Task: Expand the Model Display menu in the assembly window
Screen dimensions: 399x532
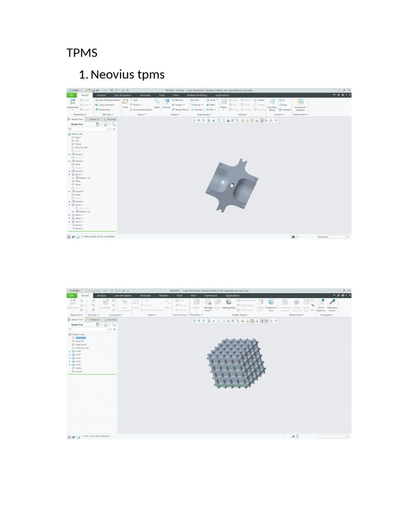Action: pyautogui.click(x=240, y=315)
